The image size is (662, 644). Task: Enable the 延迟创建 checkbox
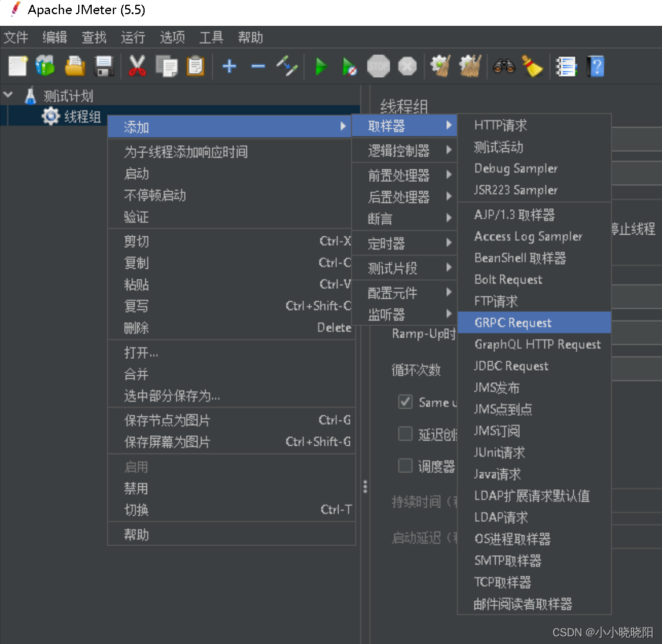[405, 433]
